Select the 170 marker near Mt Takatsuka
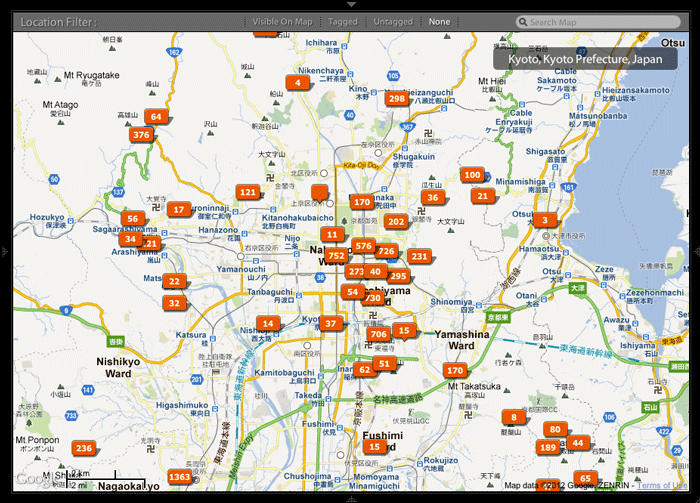 (x=455, y=370)
